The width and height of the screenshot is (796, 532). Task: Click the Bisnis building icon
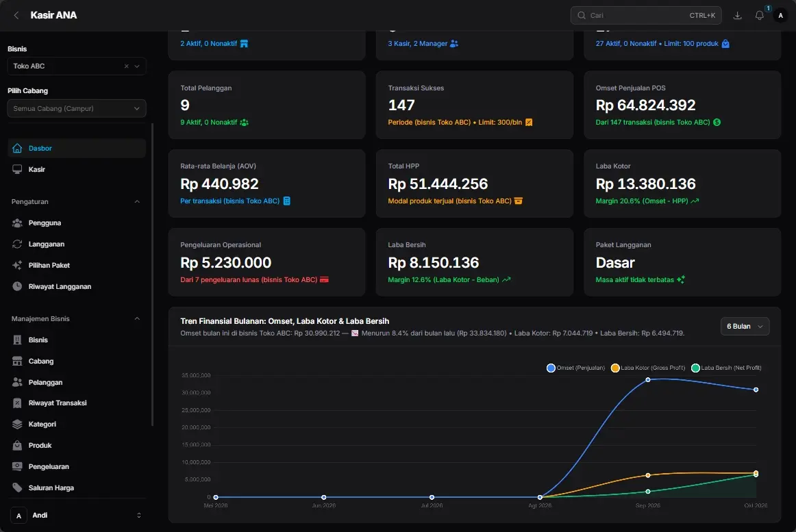click(x=17, y=340)
